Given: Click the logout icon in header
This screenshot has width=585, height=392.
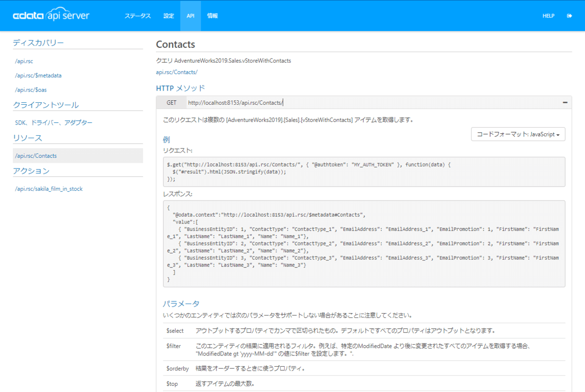Looking at the screenshot, I should coord(569,16).
